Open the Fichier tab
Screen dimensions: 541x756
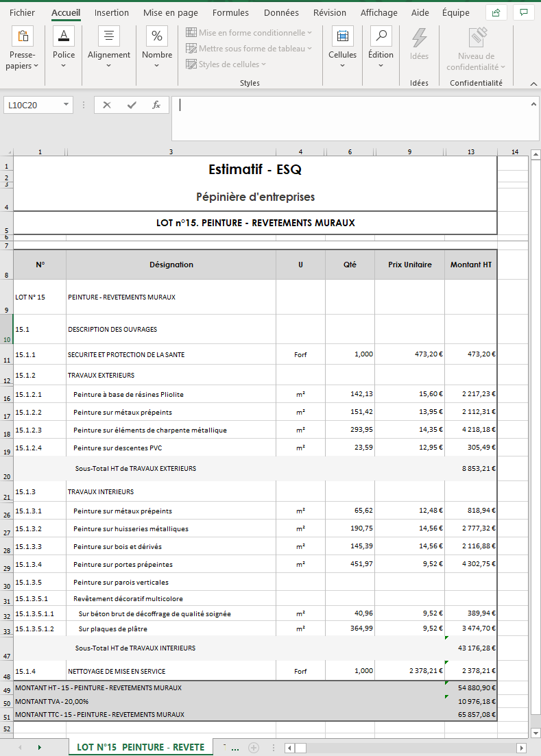pyautogui.click(x=22, y=12)
